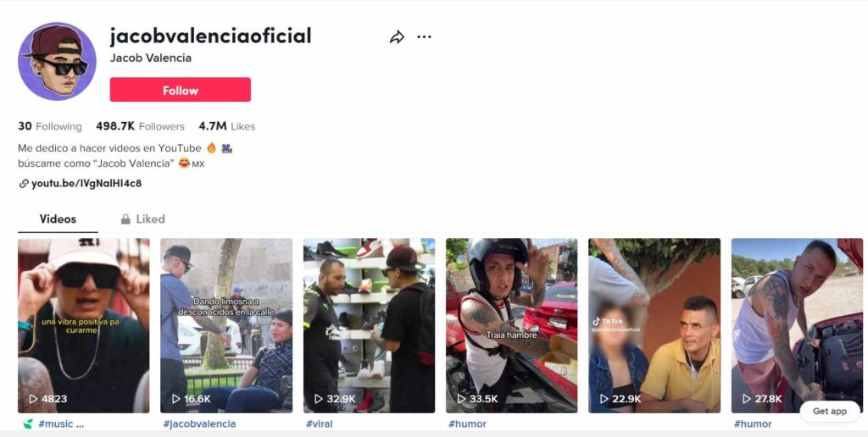This screenshot has width=868, height=437.
Task: Click the Jacob Valencia profile avatar
Action: [57, 61]
